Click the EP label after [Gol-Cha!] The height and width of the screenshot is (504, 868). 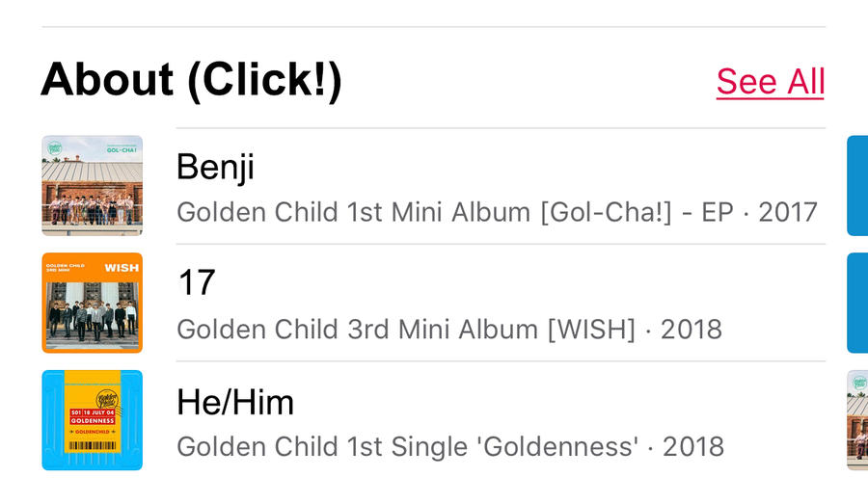coord(718,211)
